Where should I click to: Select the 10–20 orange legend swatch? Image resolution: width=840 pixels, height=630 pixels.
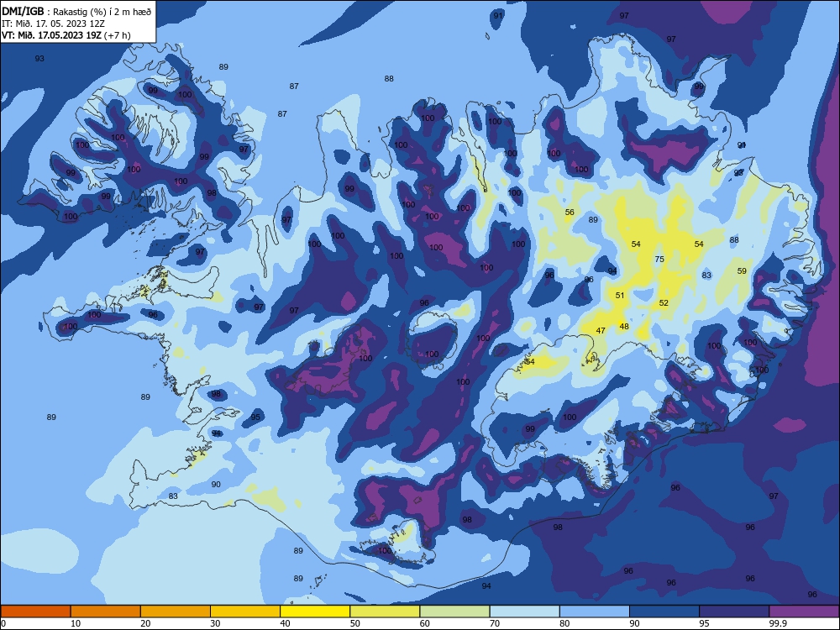point(106,612)
